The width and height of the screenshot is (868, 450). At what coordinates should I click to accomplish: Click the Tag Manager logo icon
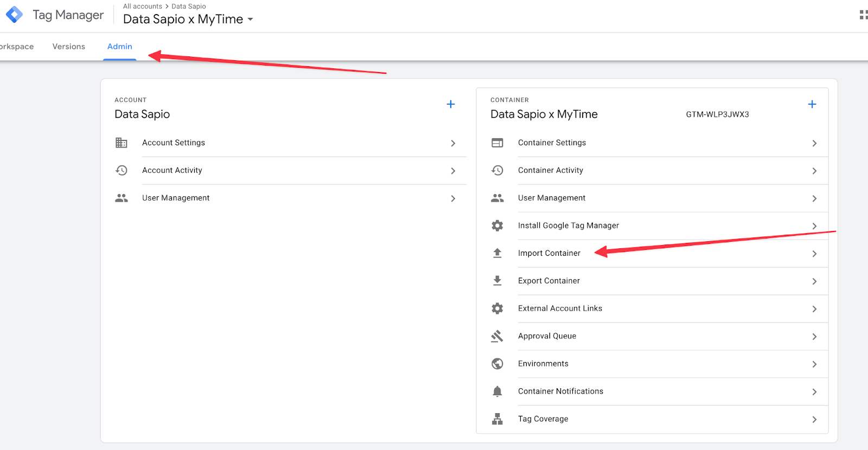click(x=14, y=15)
